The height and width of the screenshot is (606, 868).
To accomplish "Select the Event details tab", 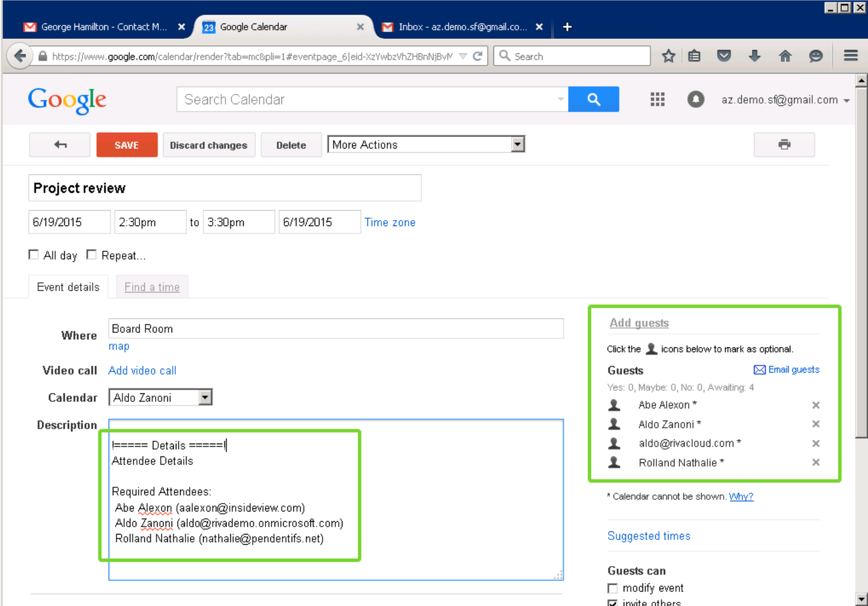I will point(68,287).
